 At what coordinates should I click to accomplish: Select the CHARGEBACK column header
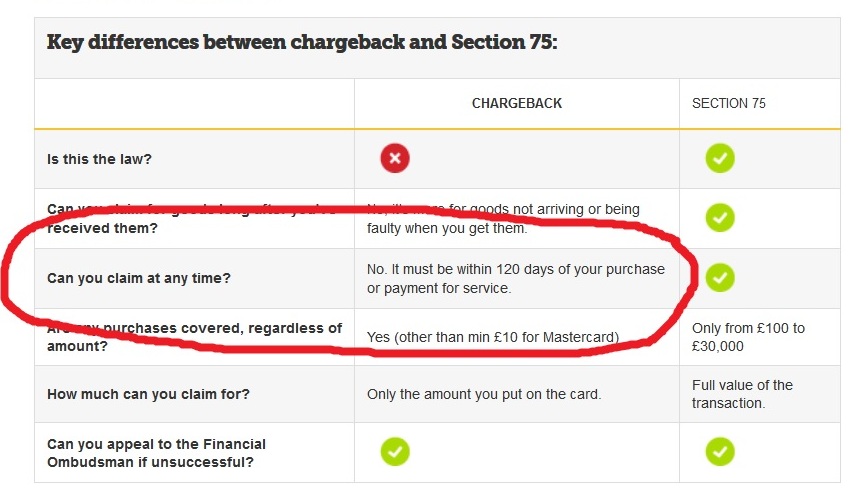point(516,103)
